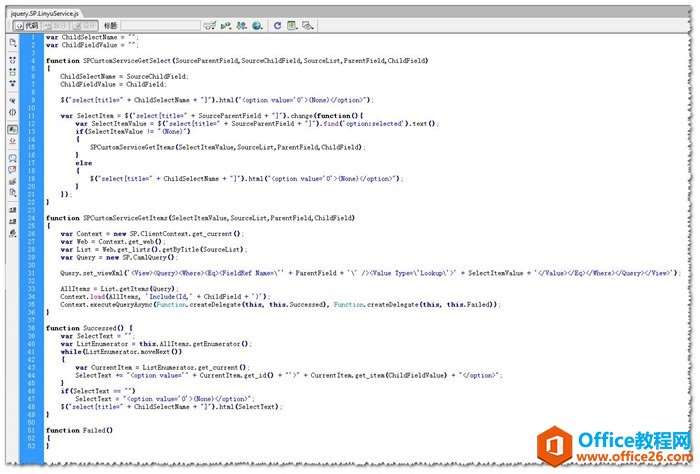The image size is (700, 474).
Task: Open the Visual Aids eye dropdown
Action: 309,24
